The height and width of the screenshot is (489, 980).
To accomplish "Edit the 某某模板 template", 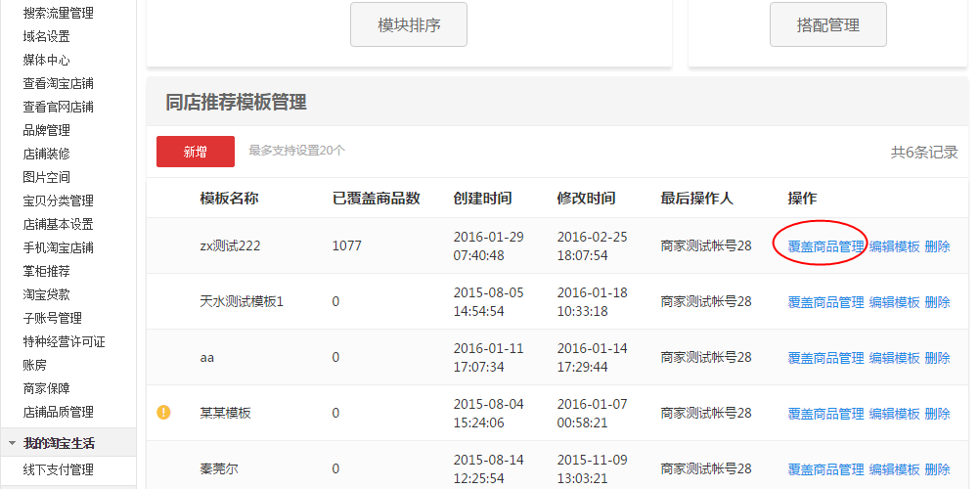I will [x=894, y=414].
